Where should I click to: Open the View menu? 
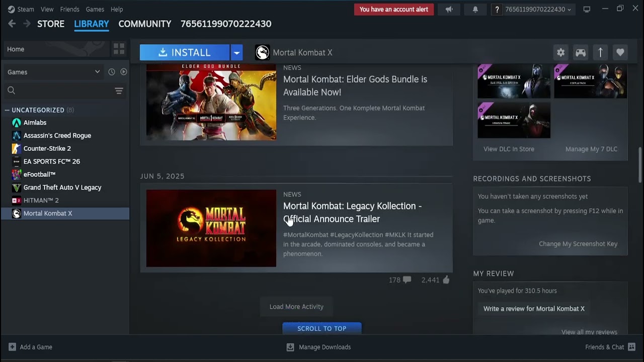point(47,9)
